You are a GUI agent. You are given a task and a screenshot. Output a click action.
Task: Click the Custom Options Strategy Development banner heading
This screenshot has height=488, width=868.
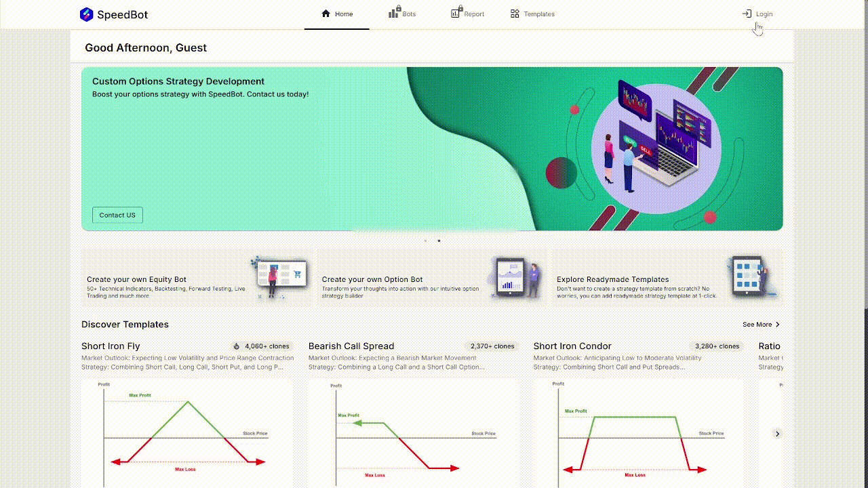pos(178,81)
